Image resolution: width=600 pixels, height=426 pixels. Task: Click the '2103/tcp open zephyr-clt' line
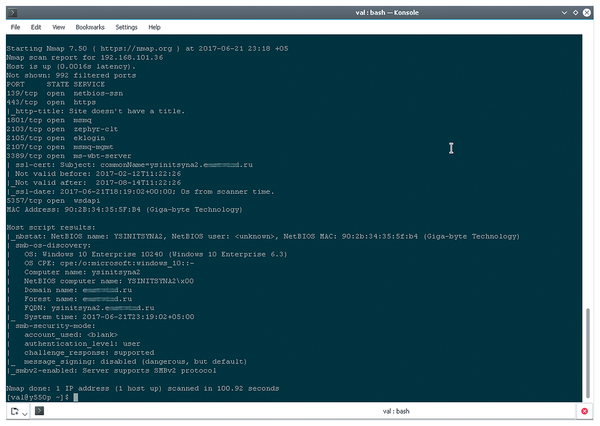point(62,129)
